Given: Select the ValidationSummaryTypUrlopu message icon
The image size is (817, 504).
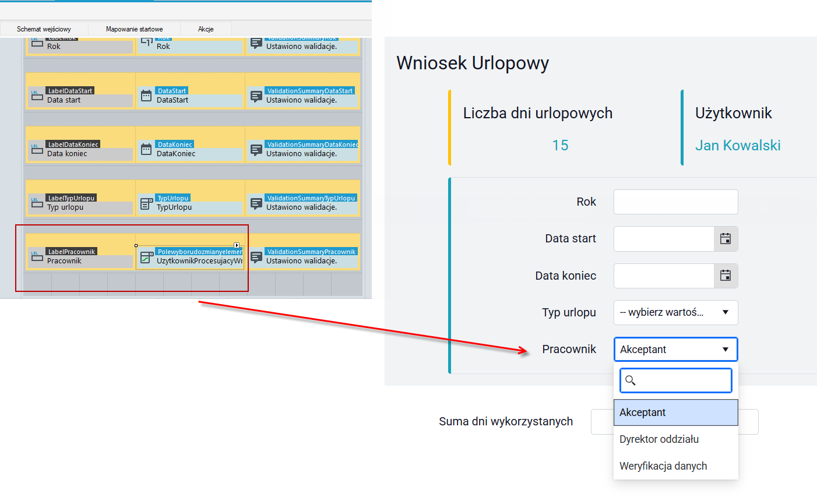Looking at the screenshot, I should pyautogui.click(x=256, y=203).
